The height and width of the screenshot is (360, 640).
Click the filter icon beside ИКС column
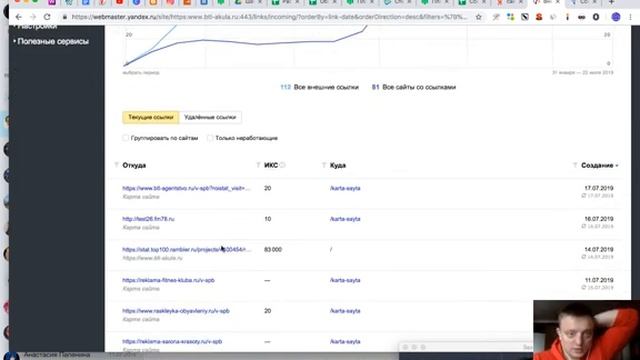(258, 165)
